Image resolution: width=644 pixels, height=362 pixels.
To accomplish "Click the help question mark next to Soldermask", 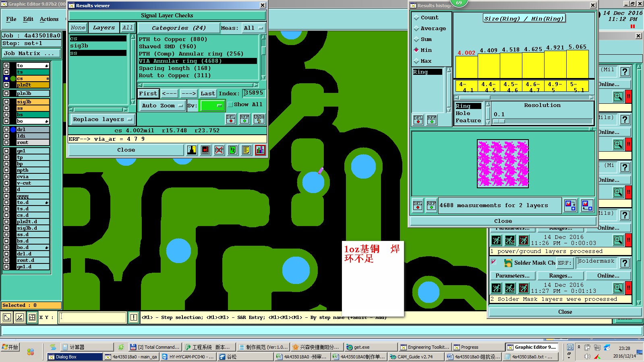I will [625, 263].
